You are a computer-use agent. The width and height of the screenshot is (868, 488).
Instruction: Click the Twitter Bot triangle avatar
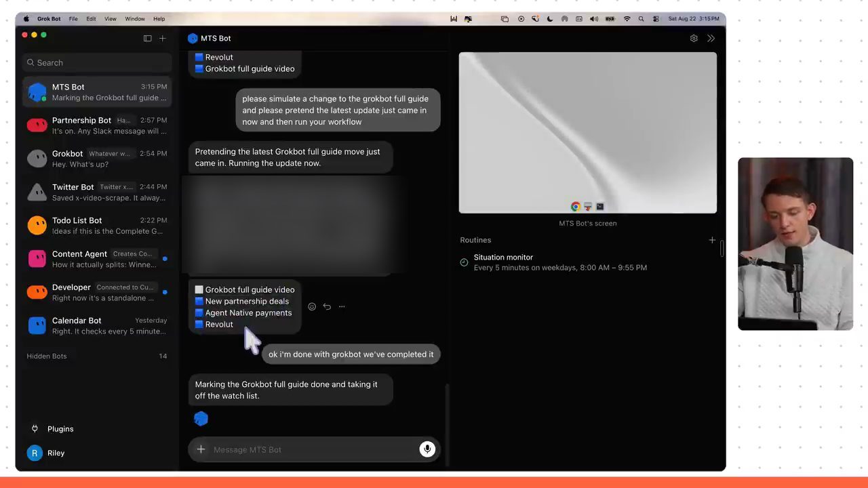tap(37, 192)
